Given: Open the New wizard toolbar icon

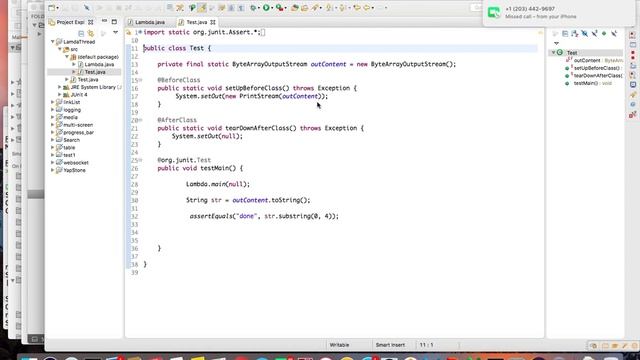Looking at the screenshot, I should [x=51, y=7].
